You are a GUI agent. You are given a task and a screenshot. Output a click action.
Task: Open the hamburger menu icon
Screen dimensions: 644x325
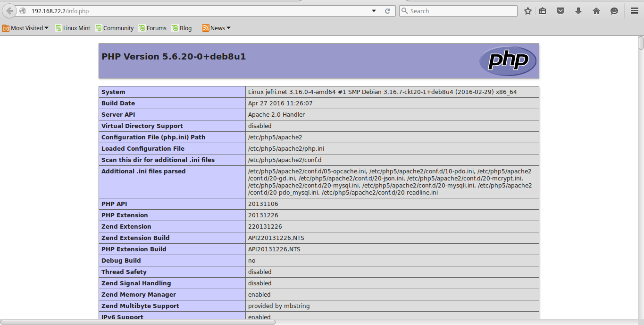(x=635, y=11)
